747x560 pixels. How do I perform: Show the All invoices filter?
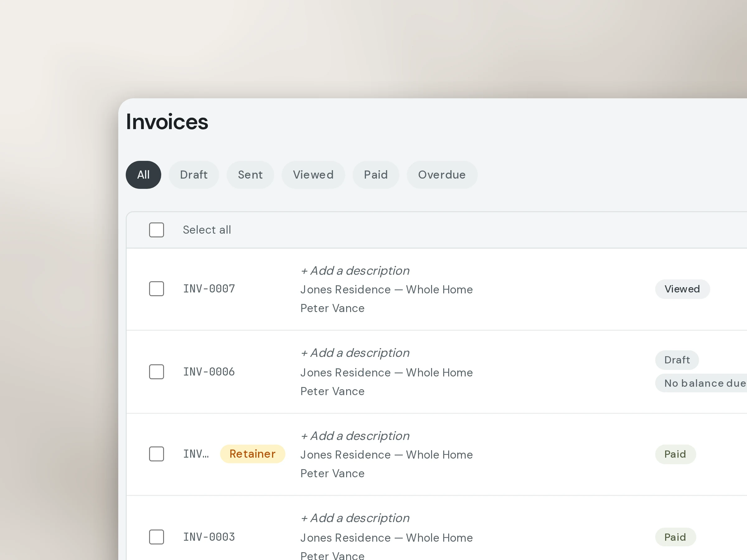tap(143, 175)
